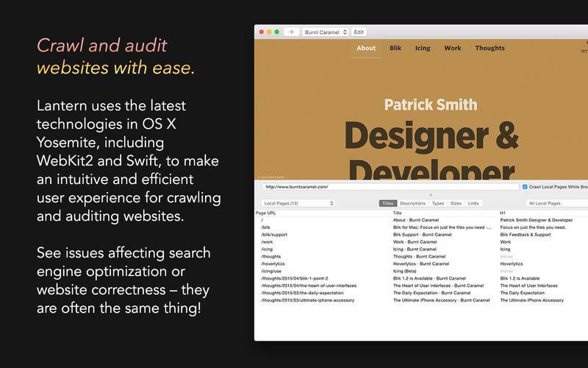This screenshot has width=588, height=368.
Task: Click 'The Ultimate iPhone Accessory' H1 cell
Action: click(531, 300)
